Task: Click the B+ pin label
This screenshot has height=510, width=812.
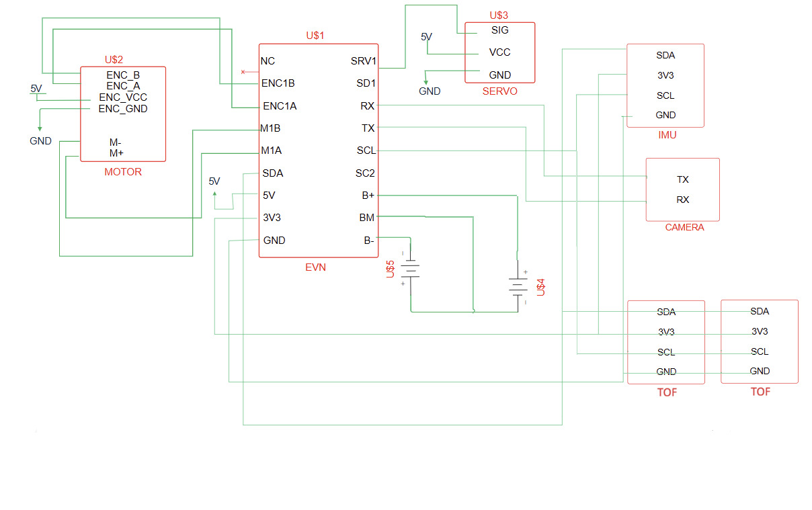Action: click(x=368, y=196)
